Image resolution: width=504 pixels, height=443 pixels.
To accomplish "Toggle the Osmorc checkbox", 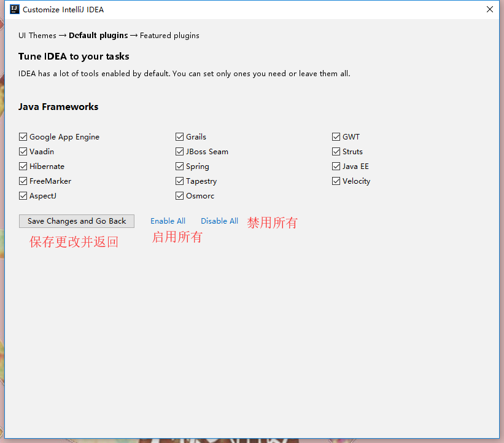I will tap(179, 196).
